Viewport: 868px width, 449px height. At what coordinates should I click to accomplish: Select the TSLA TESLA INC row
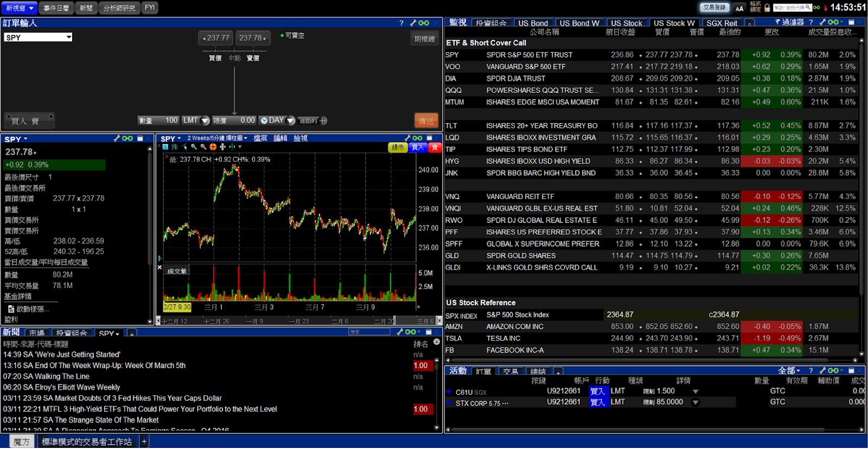(651, 338)
